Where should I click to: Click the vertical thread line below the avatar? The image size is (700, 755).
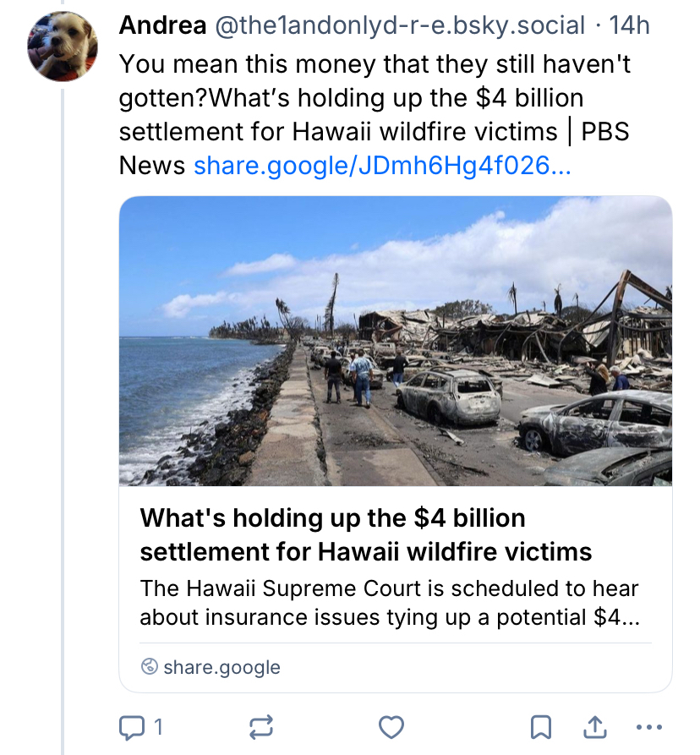63,423
